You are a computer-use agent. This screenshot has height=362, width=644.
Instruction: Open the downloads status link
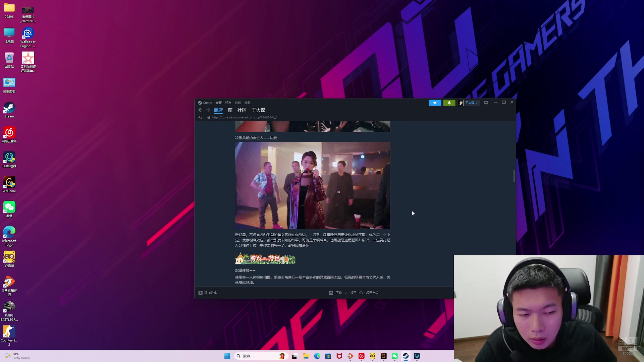(357, 293)
